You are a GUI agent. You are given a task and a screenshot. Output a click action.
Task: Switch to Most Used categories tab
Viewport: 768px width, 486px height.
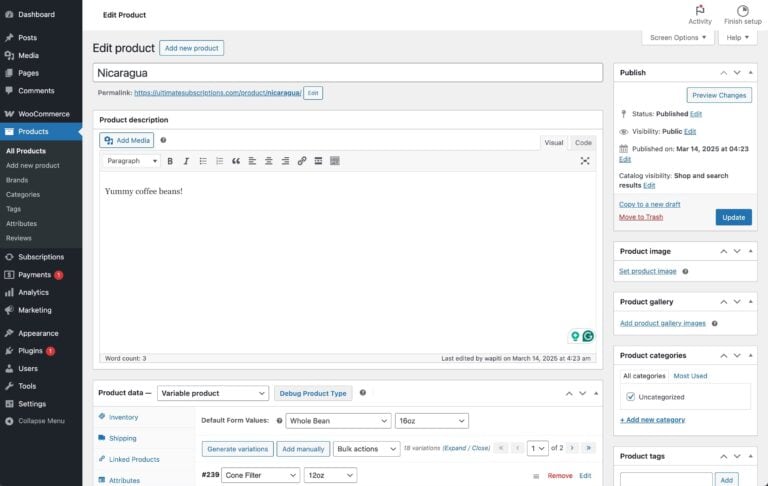[690, 376]
